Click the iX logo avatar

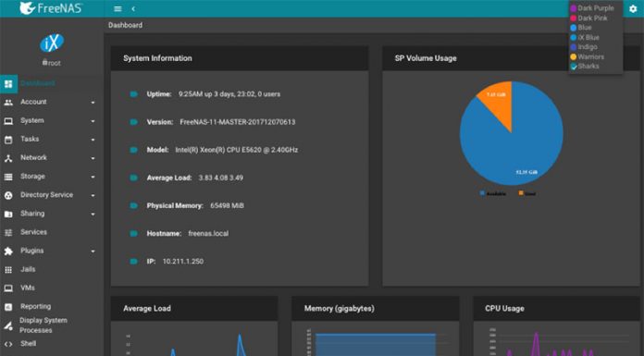coord(52,43)
